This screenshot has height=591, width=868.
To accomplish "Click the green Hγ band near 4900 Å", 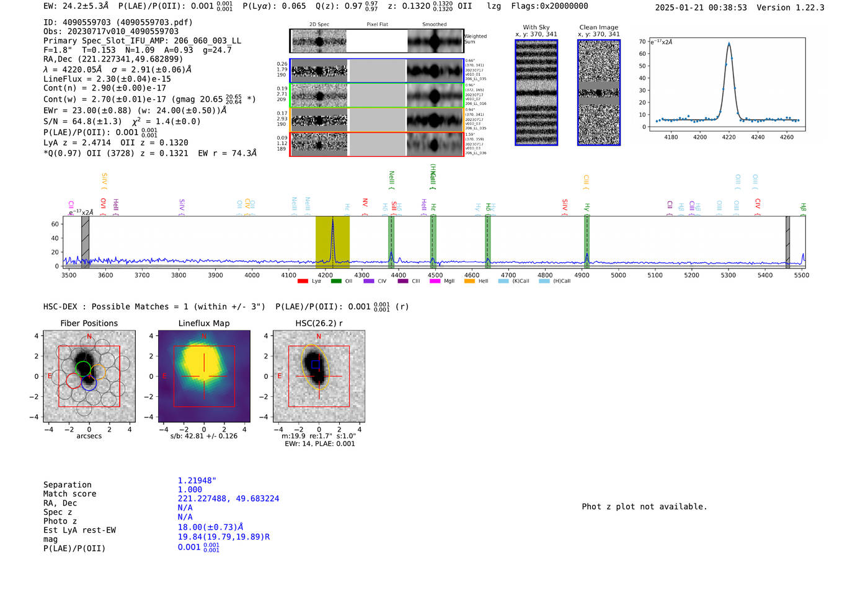I will [x=587, y=242].
